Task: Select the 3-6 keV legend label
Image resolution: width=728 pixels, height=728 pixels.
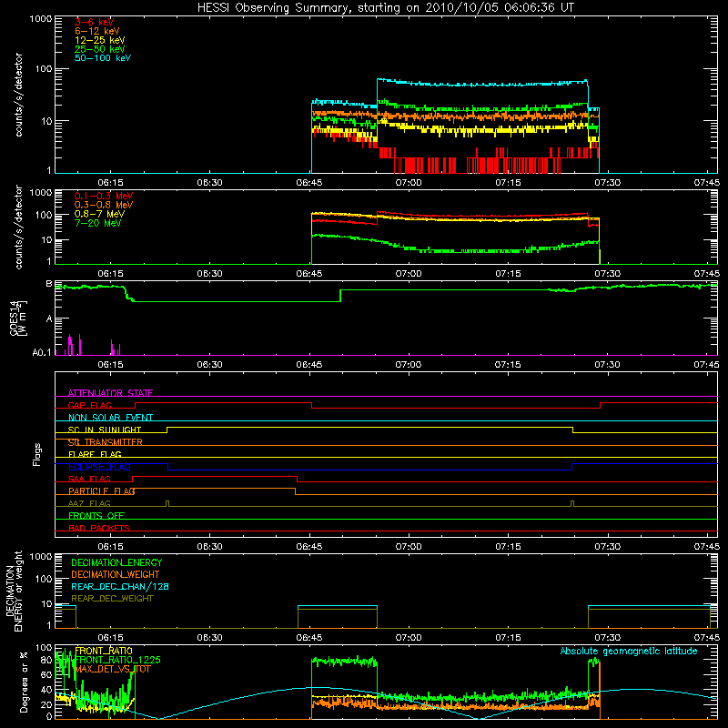Action: (x=95, y=22)
